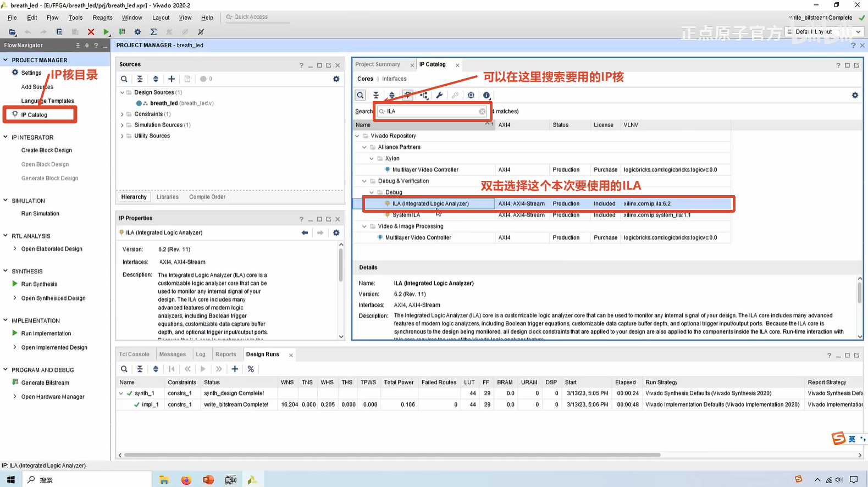Collapse Debug & Verification tree node
The height and width of the screenshot is (487, 868).
pos(364,181)
